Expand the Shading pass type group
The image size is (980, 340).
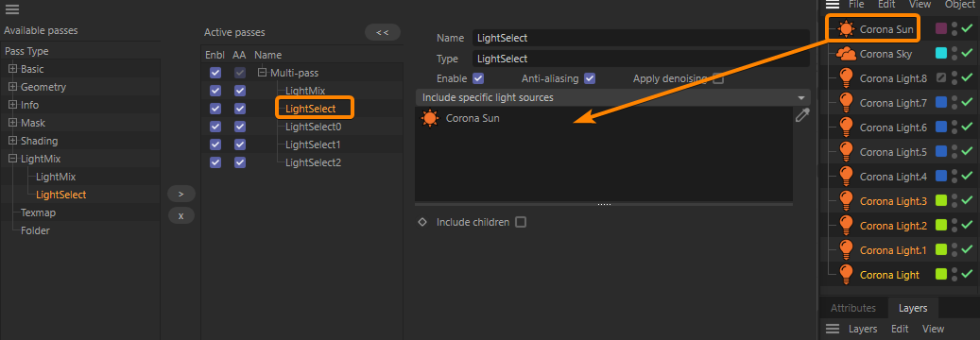(12, 141)
